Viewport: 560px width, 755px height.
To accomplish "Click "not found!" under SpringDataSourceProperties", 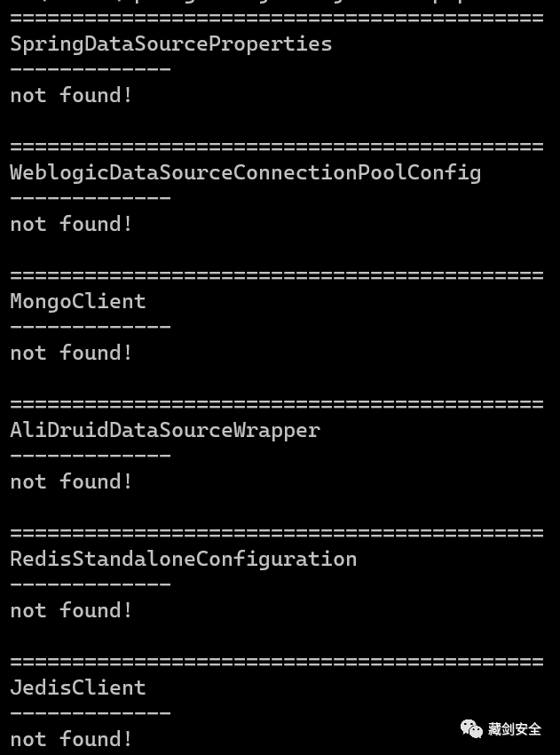I will point(71,95).
